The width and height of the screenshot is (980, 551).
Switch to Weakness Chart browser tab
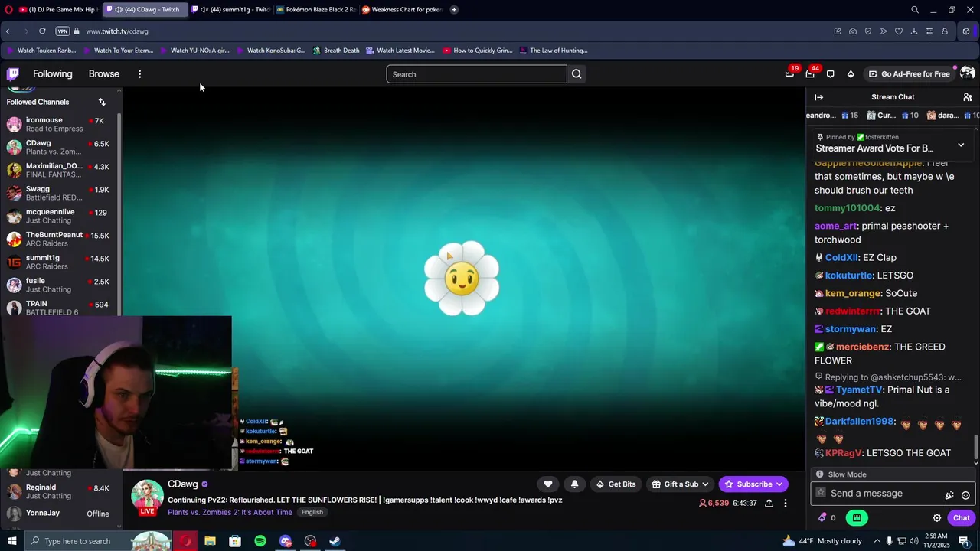click(401, 10)
